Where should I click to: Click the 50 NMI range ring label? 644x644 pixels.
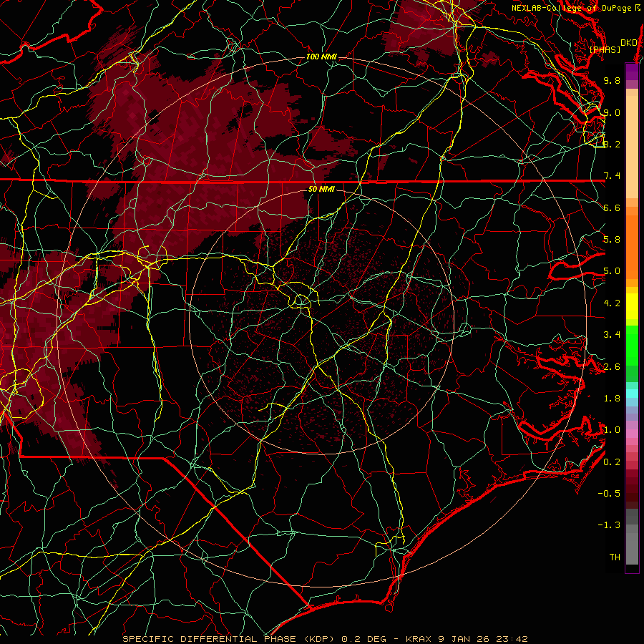pos(321,189)
